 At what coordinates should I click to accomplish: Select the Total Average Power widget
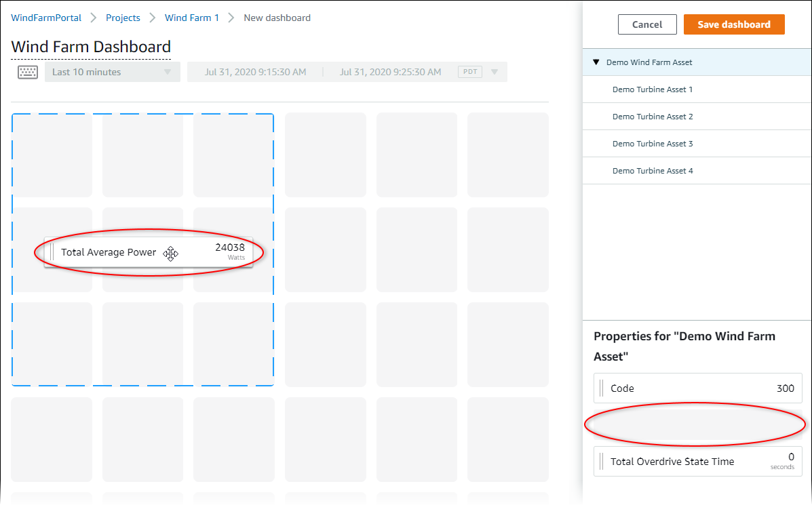tap(149, 251)
